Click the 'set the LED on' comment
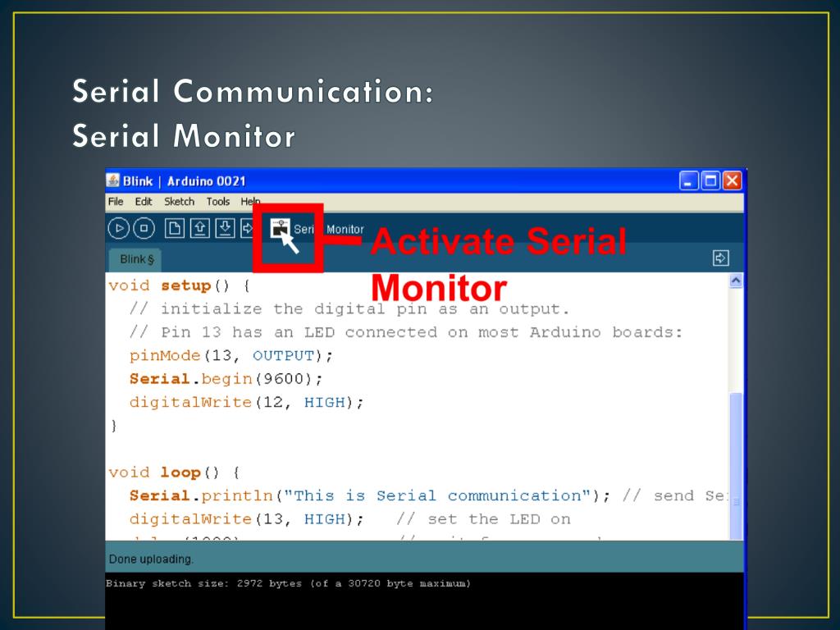Viewport: 840px width, 630px height. (x=484, y=519)
